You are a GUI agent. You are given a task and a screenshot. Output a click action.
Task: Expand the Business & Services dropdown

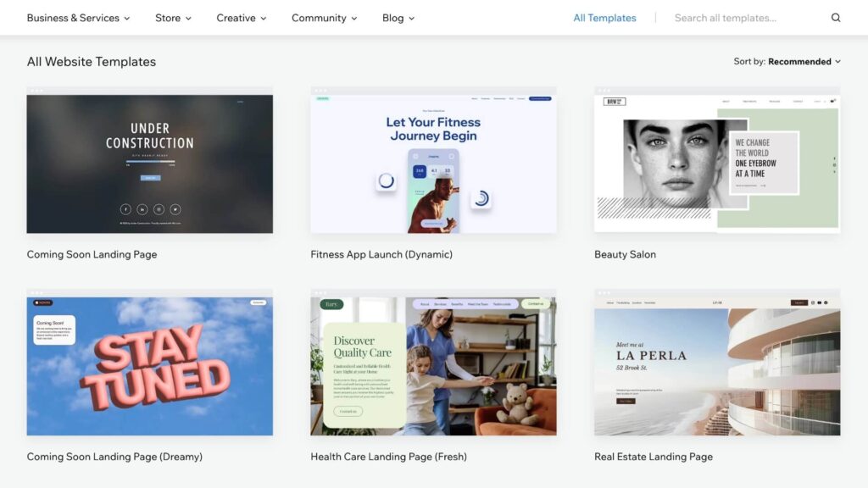pos(78,17)
